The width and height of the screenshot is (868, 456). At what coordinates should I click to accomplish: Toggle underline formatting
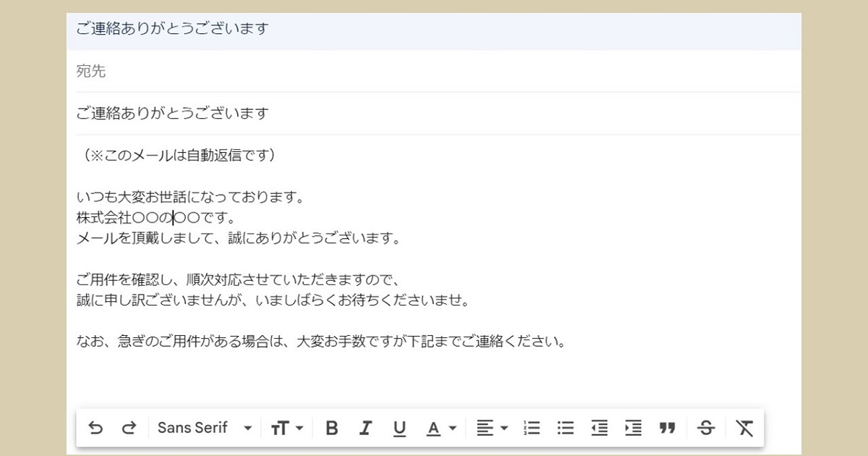pos(399,428)
